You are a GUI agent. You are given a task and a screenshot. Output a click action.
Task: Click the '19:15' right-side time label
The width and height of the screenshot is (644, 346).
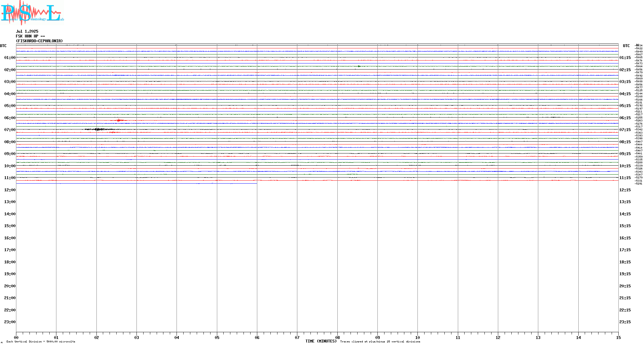point(625,274)
